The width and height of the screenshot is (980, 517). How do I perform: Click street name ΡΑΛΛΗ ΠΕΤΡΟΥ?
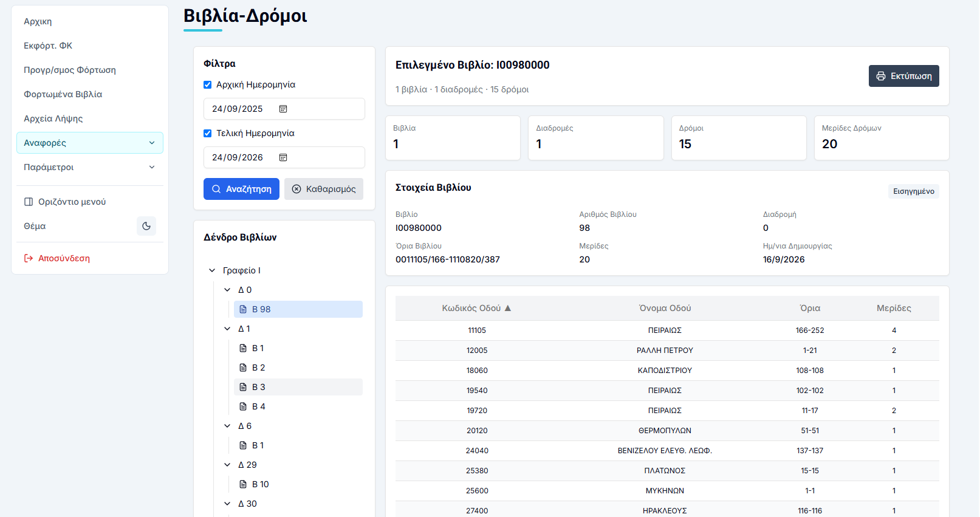[x=665, y=351]
